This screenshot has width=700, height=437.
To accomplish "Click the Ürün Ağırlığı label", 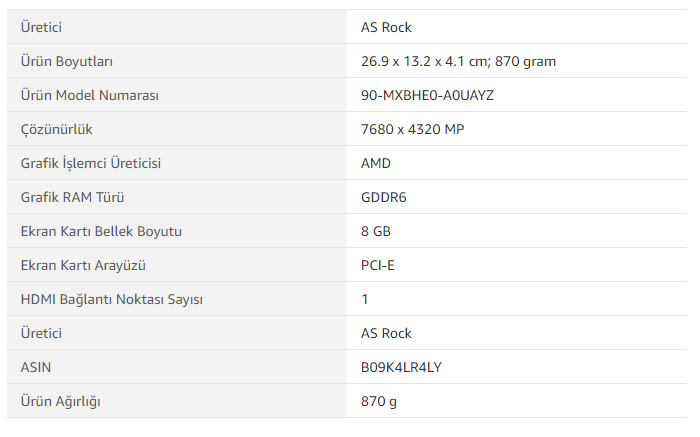I will tap(61, 401).
